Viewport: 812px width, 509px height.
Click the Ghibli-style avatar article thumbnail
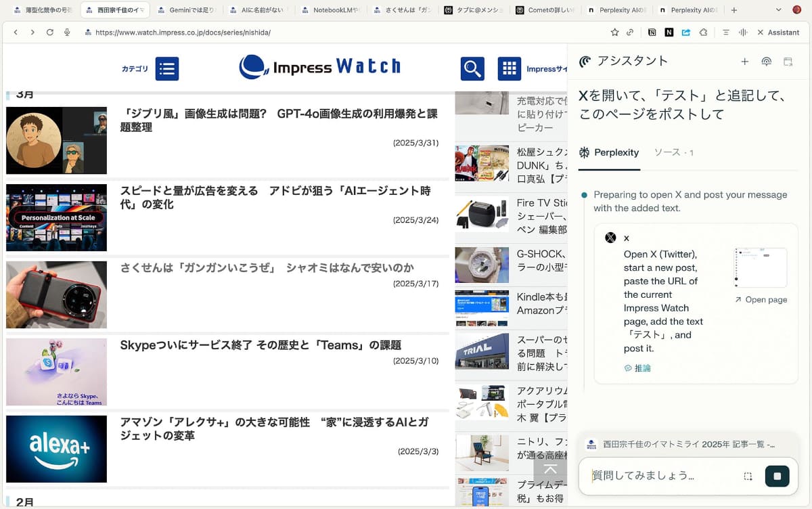pyautogui.click(x=57, y=140)
